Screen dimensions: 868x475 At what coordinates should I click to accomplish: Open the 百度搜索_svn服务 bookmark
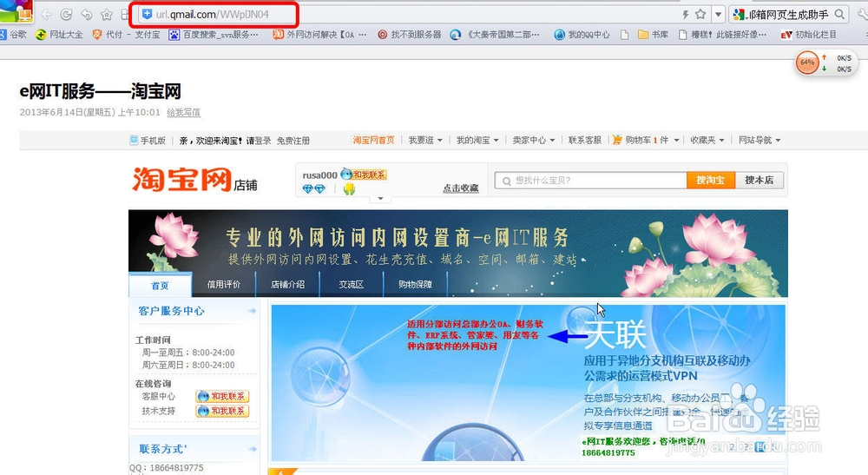click(214, 35)
